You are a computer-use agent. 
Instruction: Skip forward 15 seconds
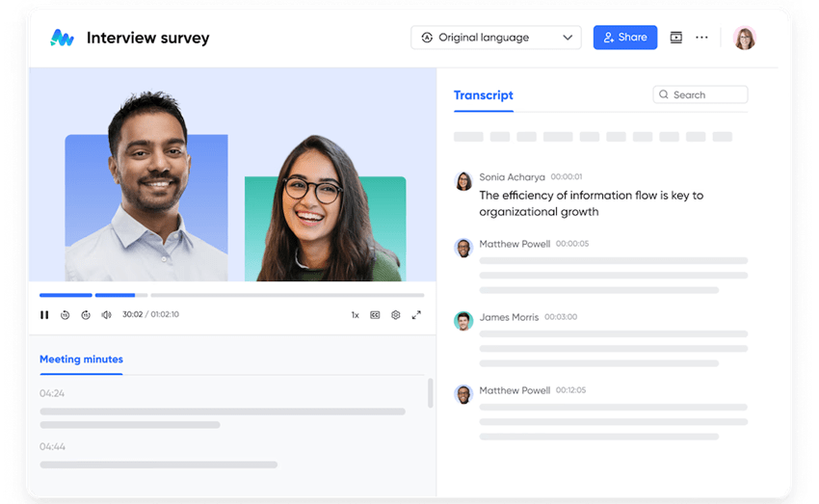coord(86,315)
